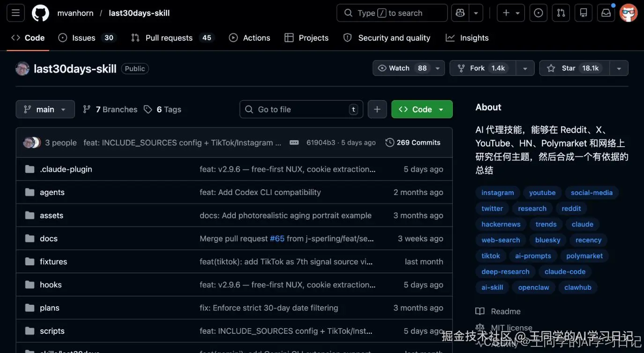Viewport: 644px width, 353px height.
Task: Click the commits history clock icon
Action: click(x=389, y=143)
